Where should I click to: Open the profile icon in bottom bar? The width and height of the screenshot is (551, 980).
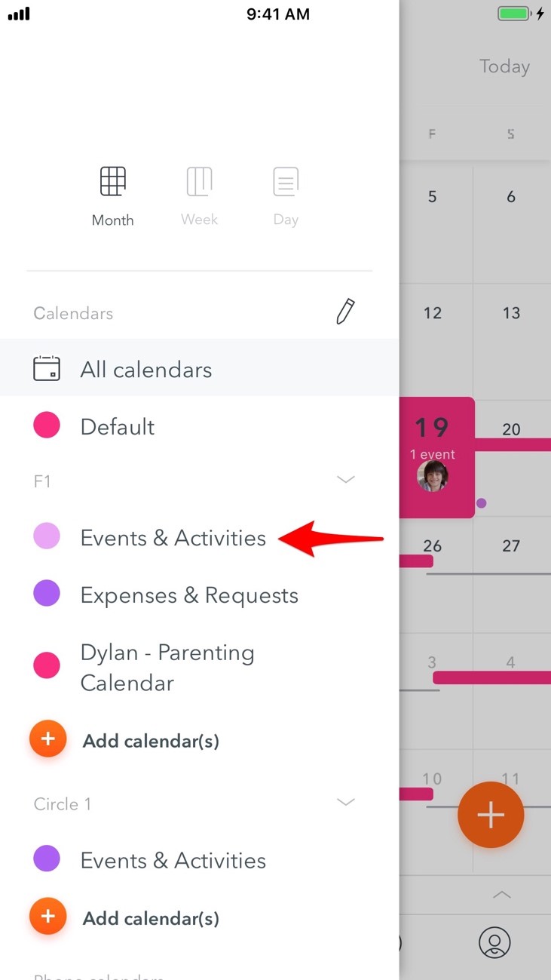point(494,942)
